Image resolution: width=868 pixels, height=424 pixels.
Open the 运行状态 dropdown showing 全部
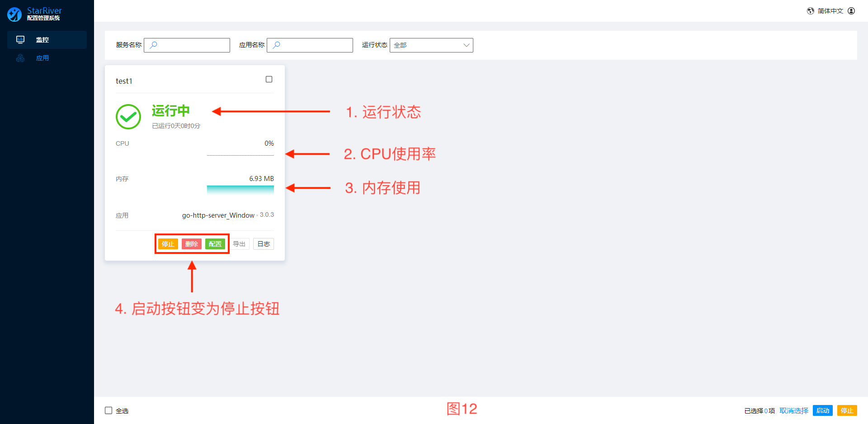click(431, 45)
